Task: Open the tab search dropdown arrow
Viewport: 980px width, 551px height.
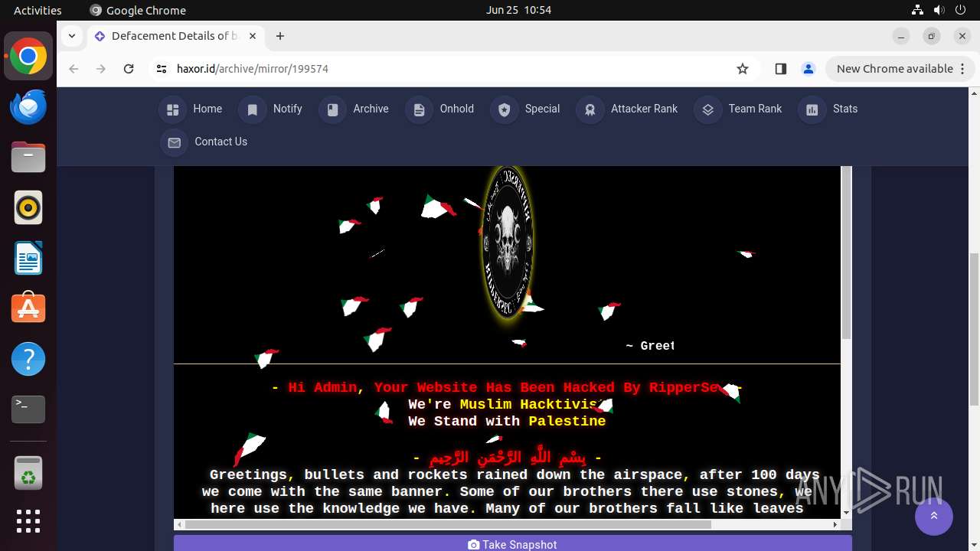Action: click(72, 36)
